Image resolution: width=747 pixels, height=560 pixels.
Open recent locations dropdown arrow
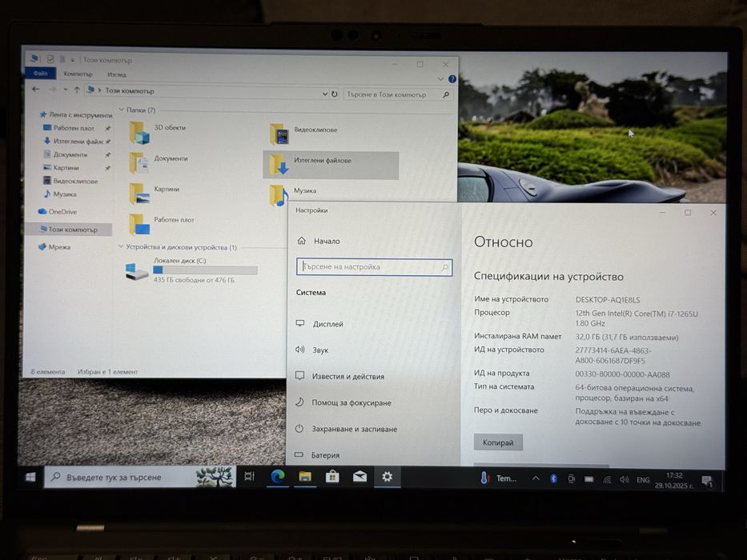[66, 90]
